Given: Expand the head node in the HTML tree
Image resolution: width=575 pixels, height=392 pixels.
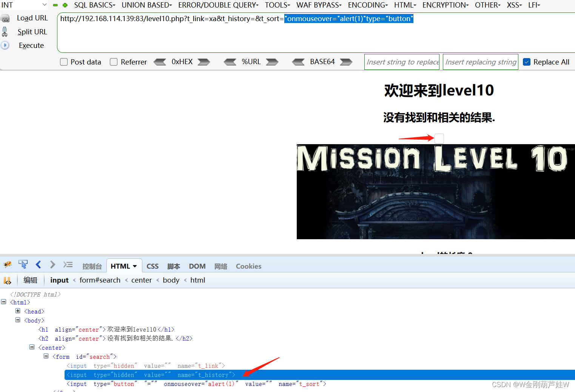Looking at the screenshot, I should click(x=18, y=311).
